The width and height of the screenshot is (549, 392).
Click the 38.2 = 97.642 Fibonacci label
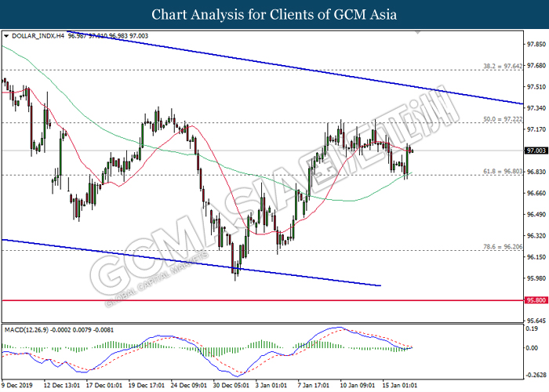pos(503,66)
